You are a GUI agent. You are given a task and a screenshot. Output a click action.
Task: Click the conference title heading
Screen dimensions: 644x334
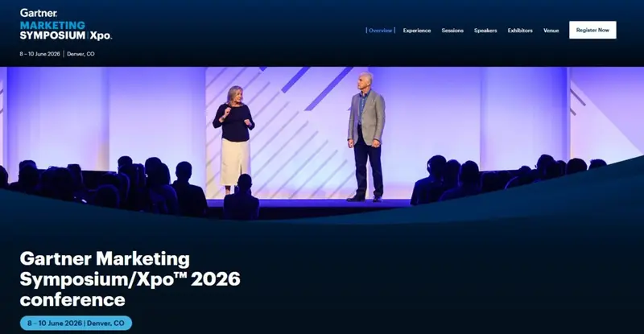pyautogui.click(x=130, y=279)
